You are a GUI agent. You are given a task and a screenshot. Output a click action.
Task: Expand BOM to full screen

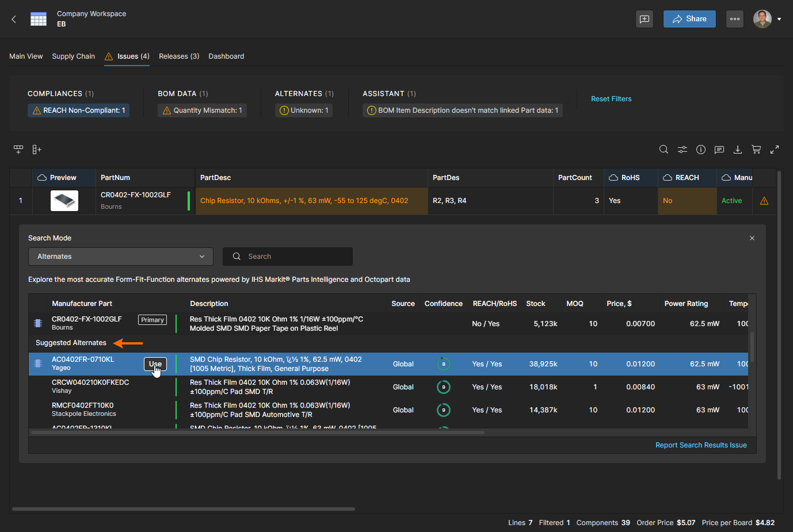[775, 150]
